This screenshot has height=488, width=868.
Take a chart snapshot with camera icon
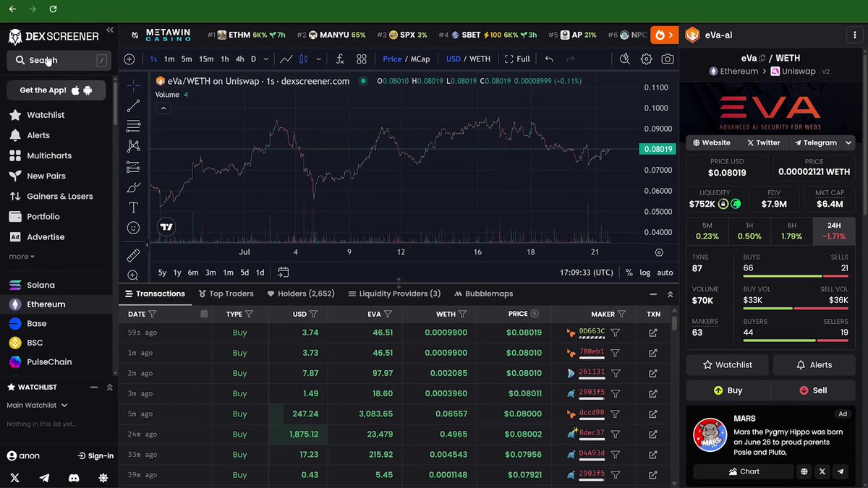[668, 59]
